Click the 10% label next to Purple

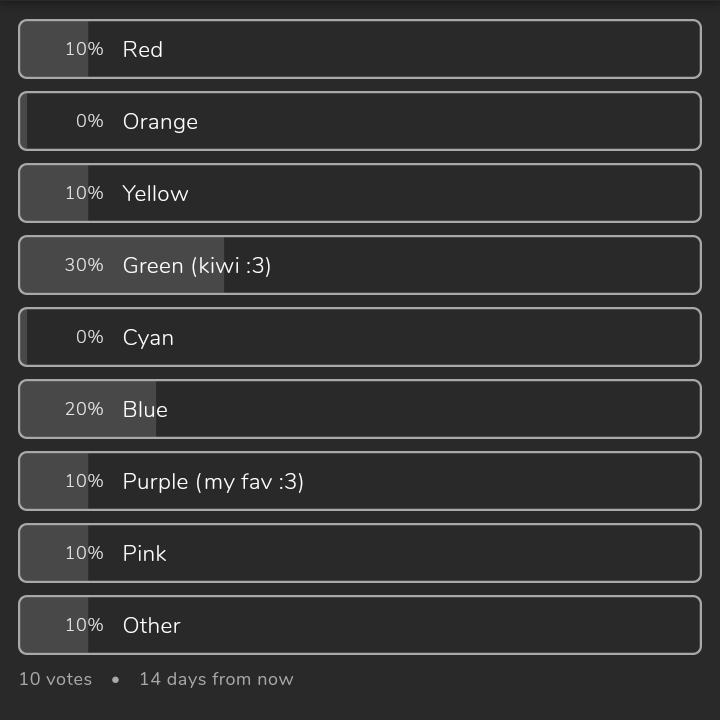coord(84,481)
